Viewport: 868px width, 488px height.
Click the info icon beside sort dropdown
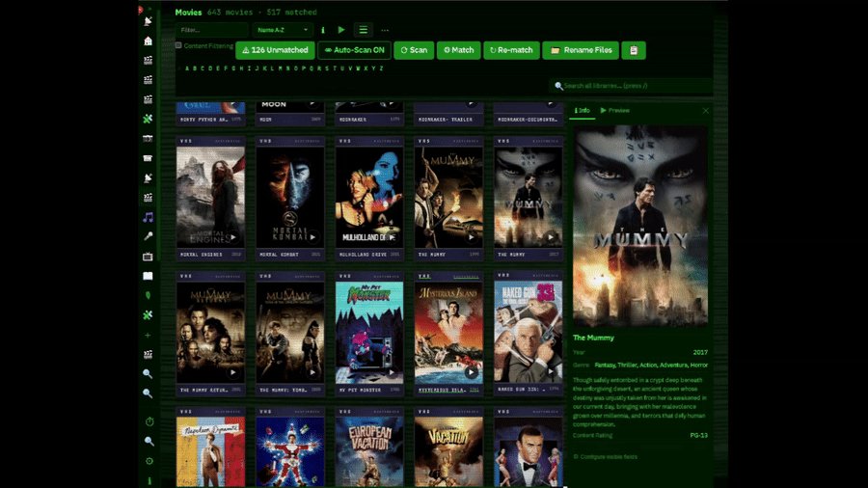click(x=323, y=30)
